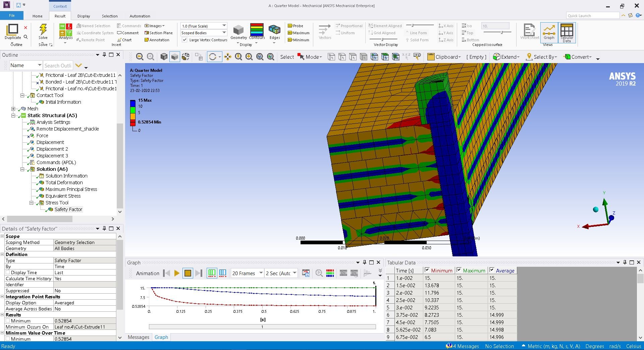Open the Name filter dropdown in Outline
The image size is (644, 350).
click(x=40, y=65)
